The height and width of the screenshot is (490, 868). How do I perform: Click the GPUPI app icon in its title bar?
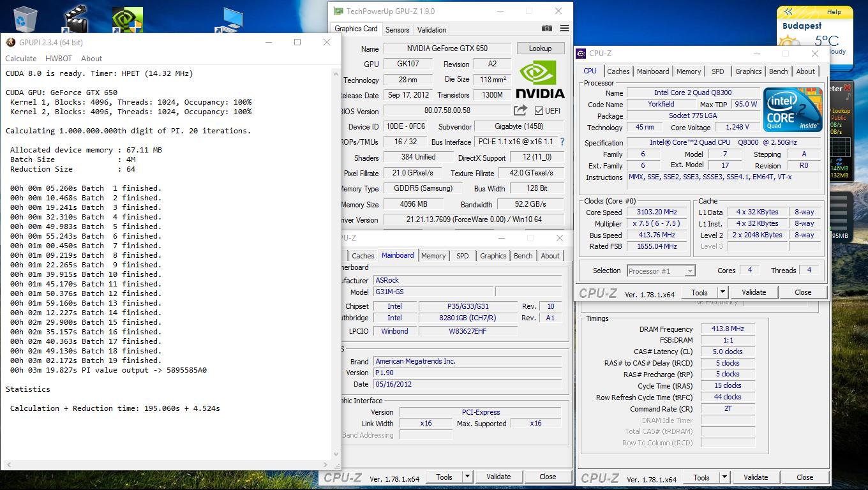[x=11, y=43]
